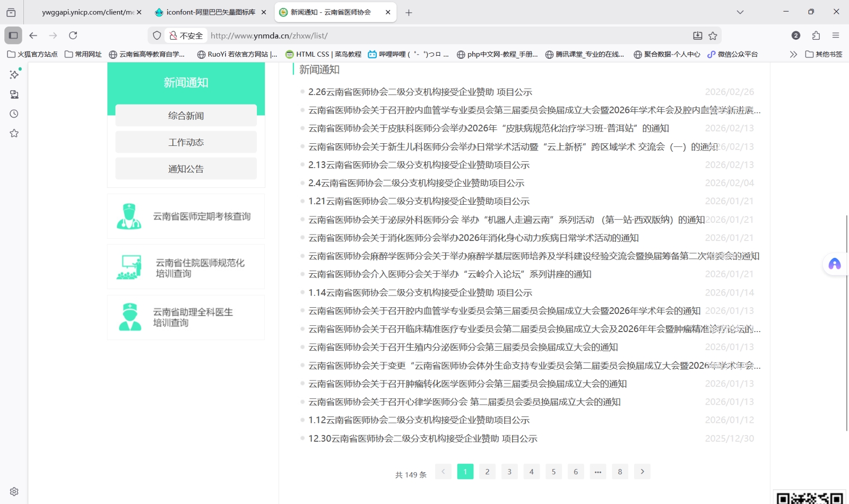Open the tab list dropdown arrow

coord(741,12)
